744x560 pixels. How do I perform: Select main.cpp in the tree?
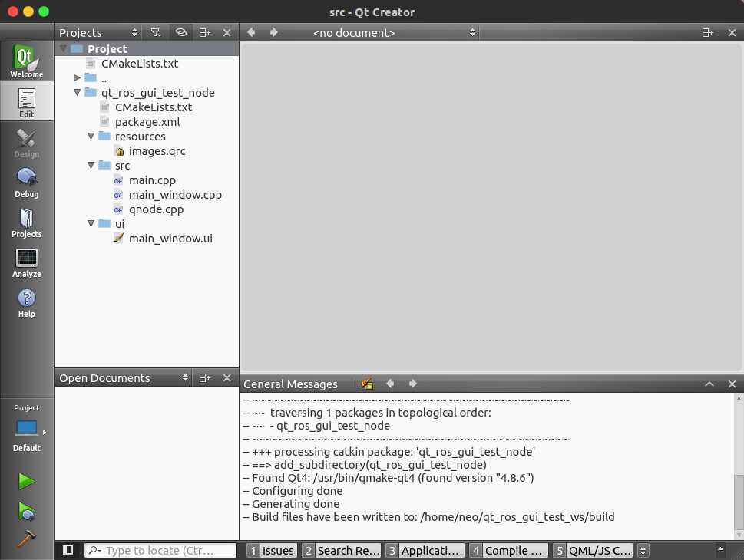(x=152, y=180)
